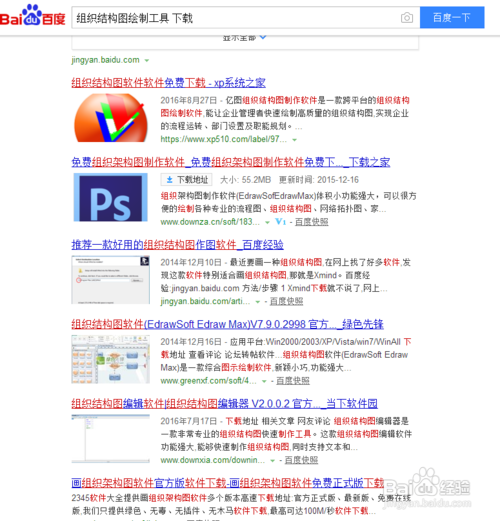Open 百度快照 for the downxia.com result
The width and height of the screenshot is (500, 521).
tap(301, 460)
